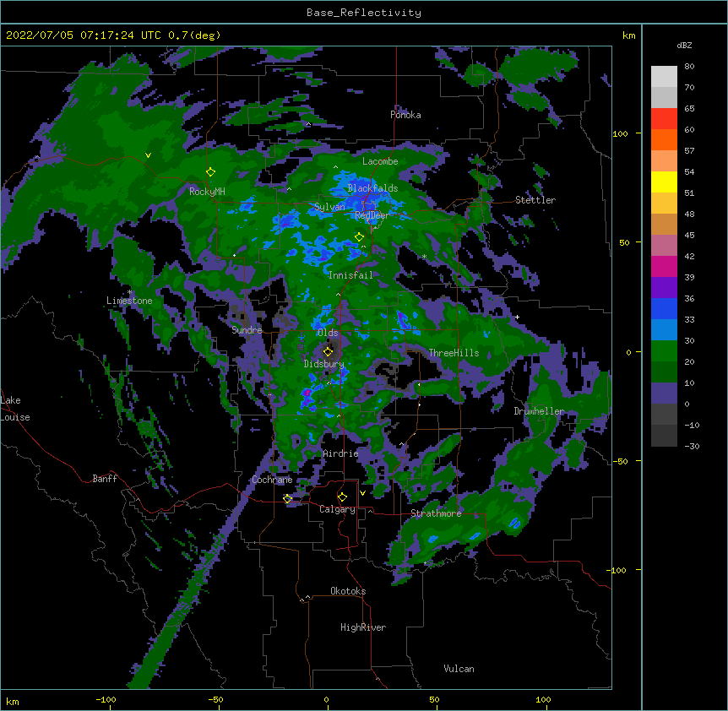The image size is (728, 711).
Task: Click the -100 km tick on bottom axis
Action: point(106,699)
